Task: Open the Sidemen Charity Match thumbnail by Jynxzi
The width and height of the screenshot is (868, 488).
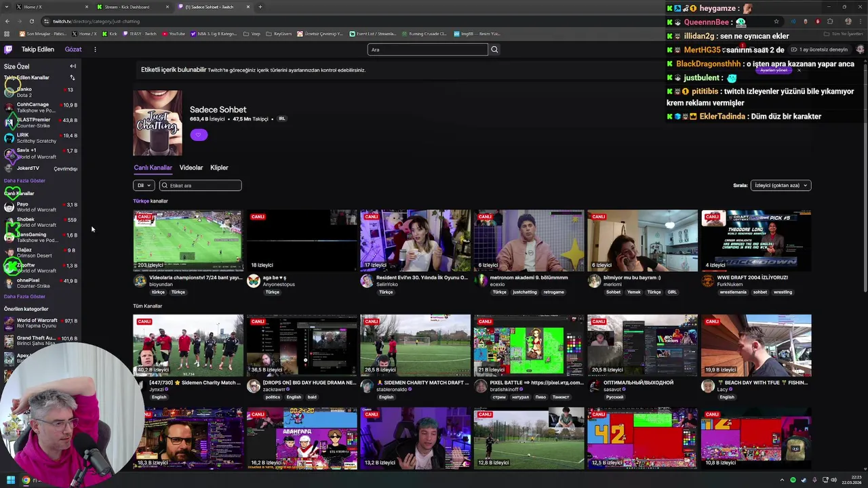Action: tap(188, 346)
